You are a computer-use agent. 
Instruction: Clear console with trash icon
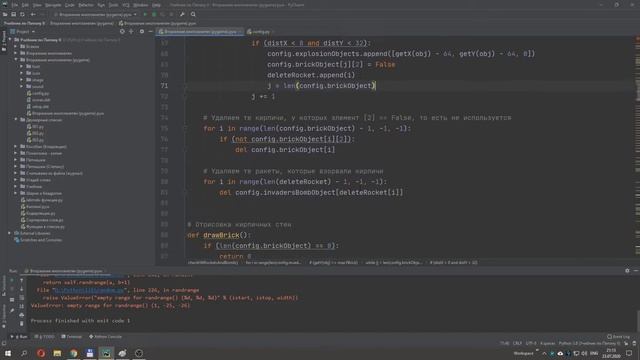coord(22,323)
